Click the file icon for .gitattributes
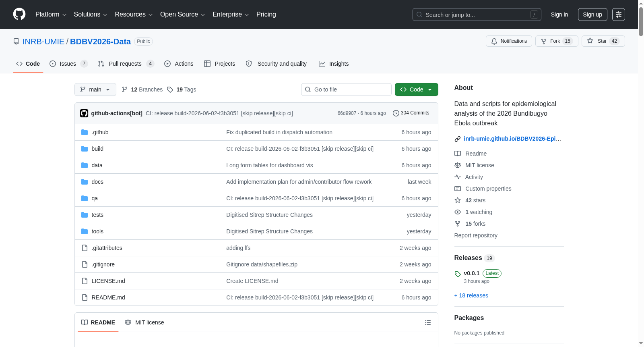This screenshot has width=644, height=347. click(x=85, y=248)
